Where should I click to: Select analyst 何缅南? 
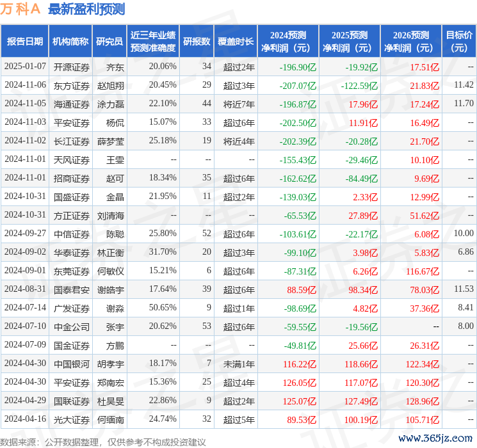point(110,420)
